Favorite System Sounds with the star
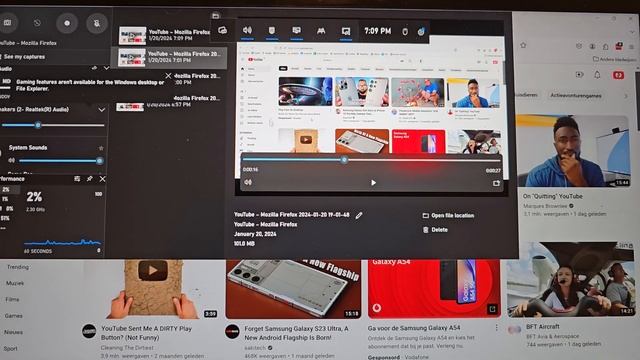The image size is (640, 360). pos(101,148)
